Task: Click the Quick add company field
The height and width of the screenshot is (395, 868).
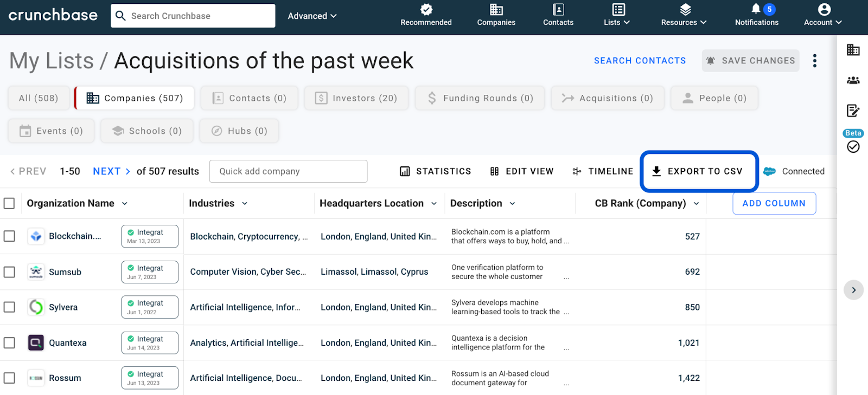Action: pos(288,171)
